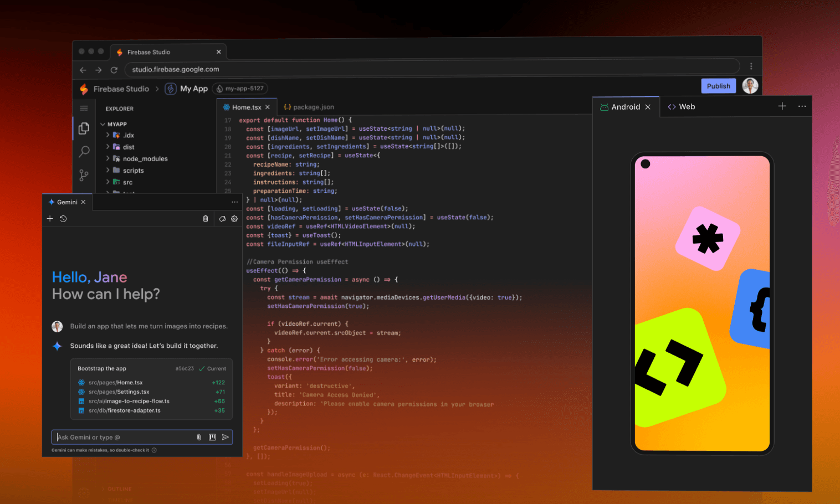Switch to the Web preview tab

tap(682, 107)
